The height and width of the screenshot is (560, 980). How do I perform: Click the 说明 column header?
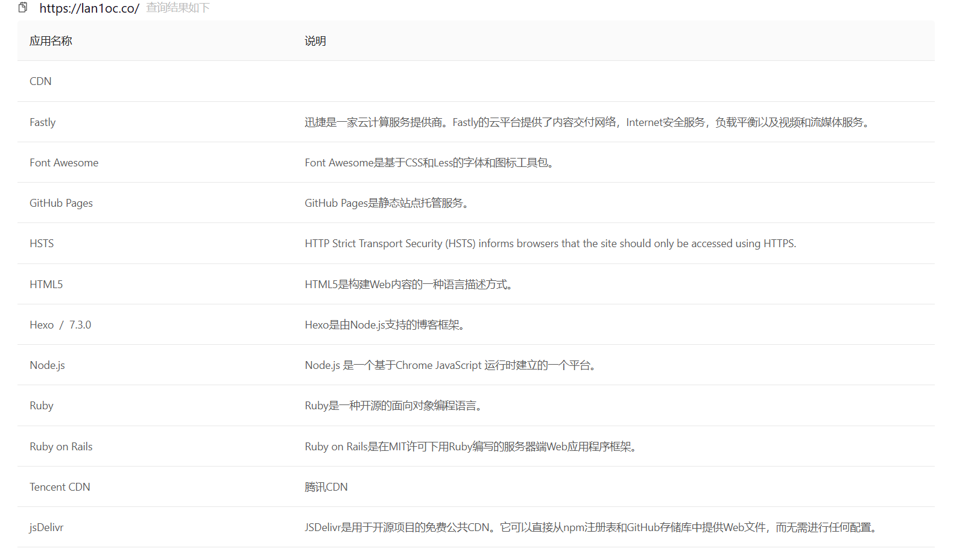[315, 41]
